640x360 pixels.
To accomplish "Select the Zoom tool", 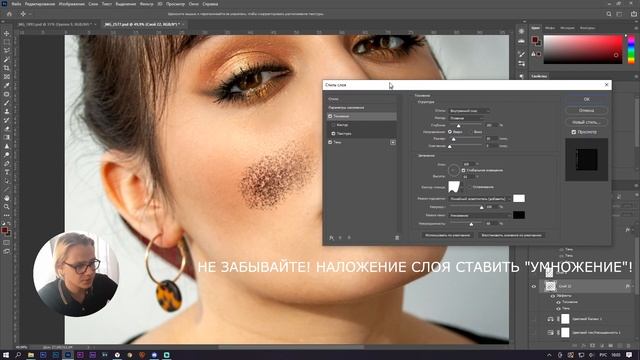I will point(7,207).
